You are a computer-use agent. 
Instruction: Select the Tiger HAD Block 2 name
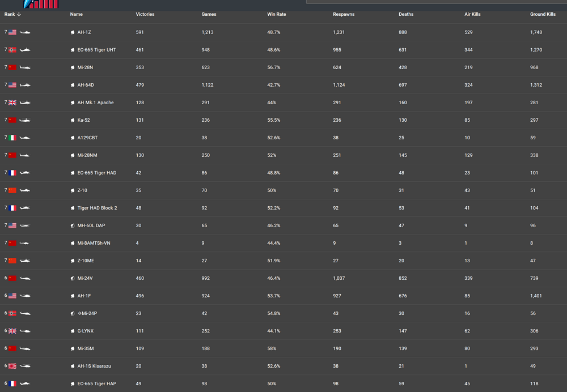(x=98, y=208)
